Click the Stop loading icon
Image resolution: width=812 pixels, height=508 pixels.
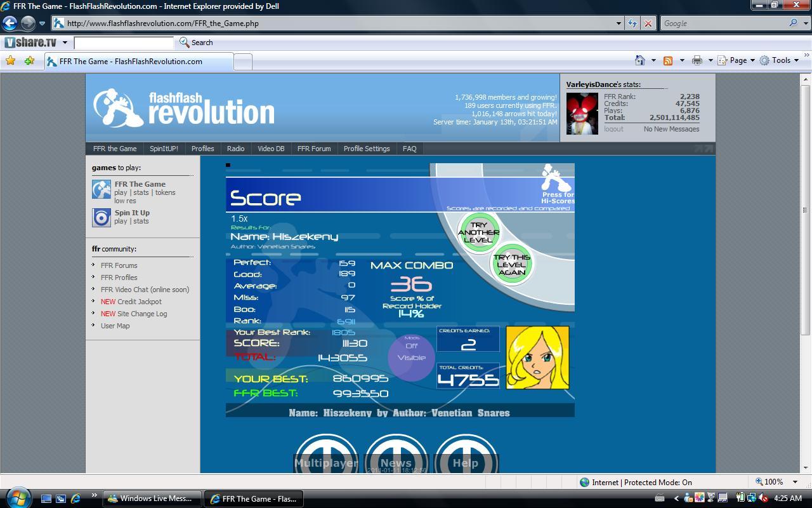[648, 23]
